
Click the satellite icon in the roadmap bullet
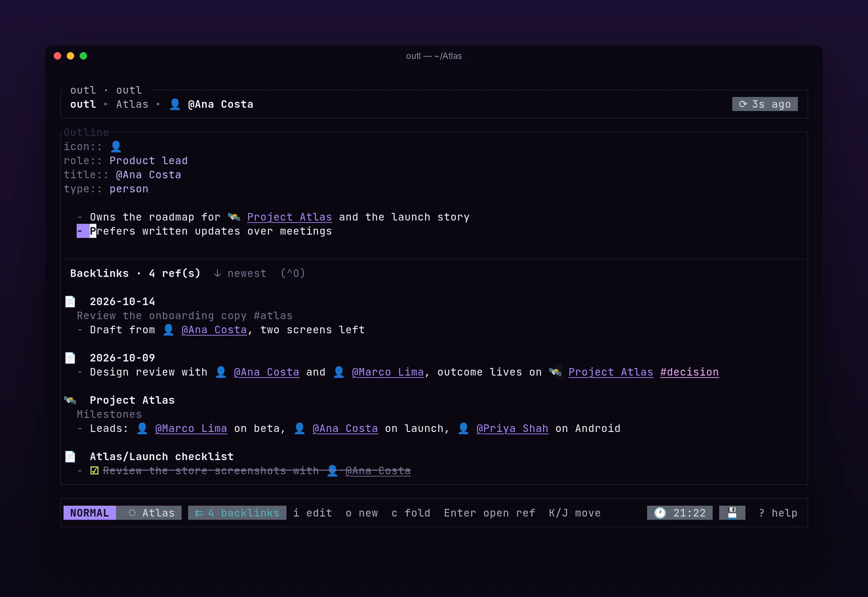234,217
